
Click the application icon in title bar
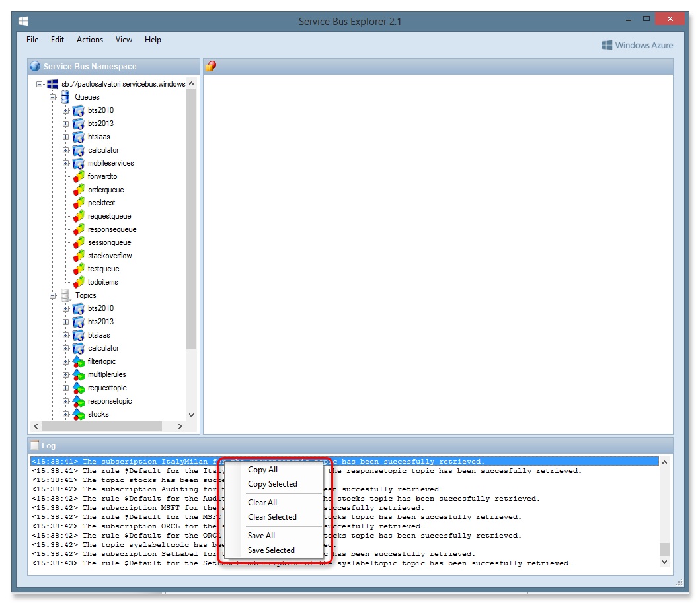[23, 21]
